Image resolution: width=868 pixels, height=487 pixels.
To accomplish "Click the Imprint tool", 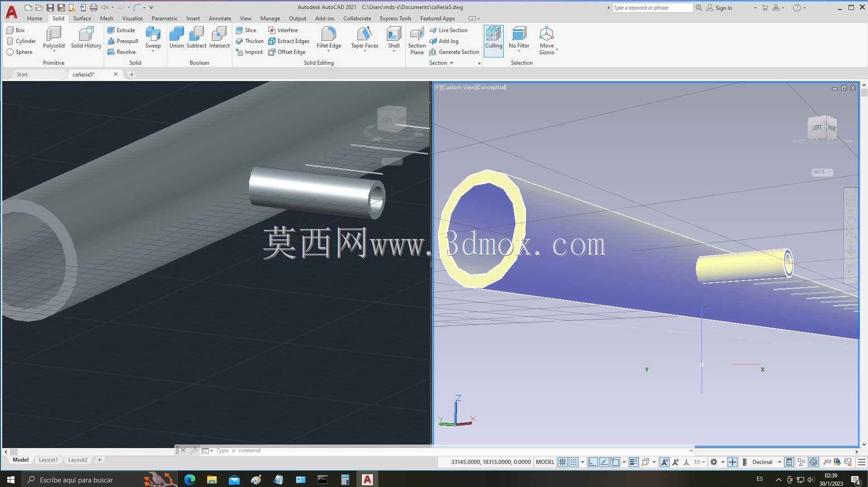I will click(249, 52).
